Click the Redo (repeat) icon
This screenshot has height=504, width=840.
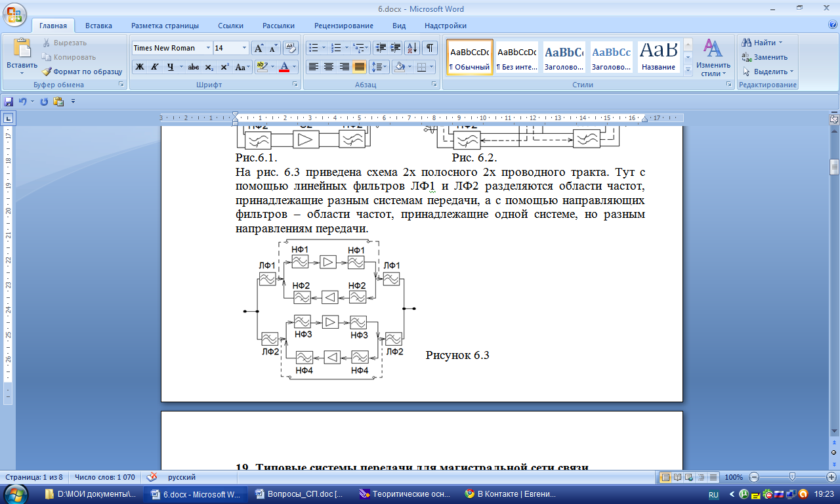44,102
